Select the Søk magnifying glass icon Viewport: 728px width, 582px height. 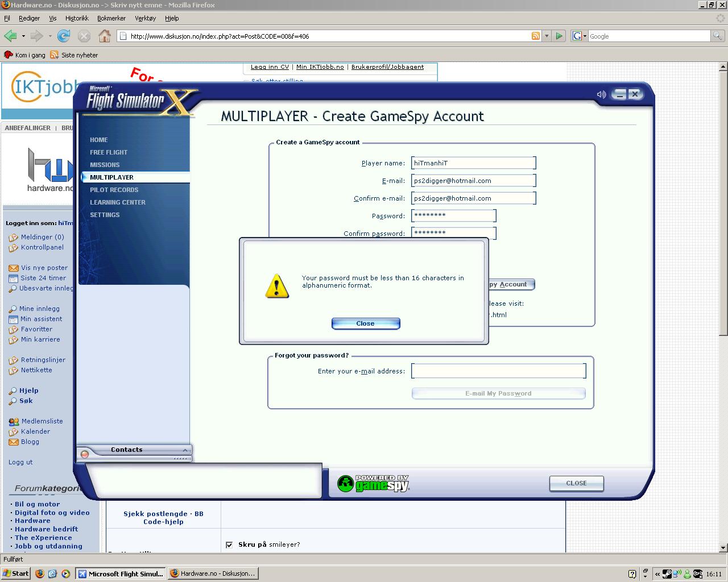[12, 401]
